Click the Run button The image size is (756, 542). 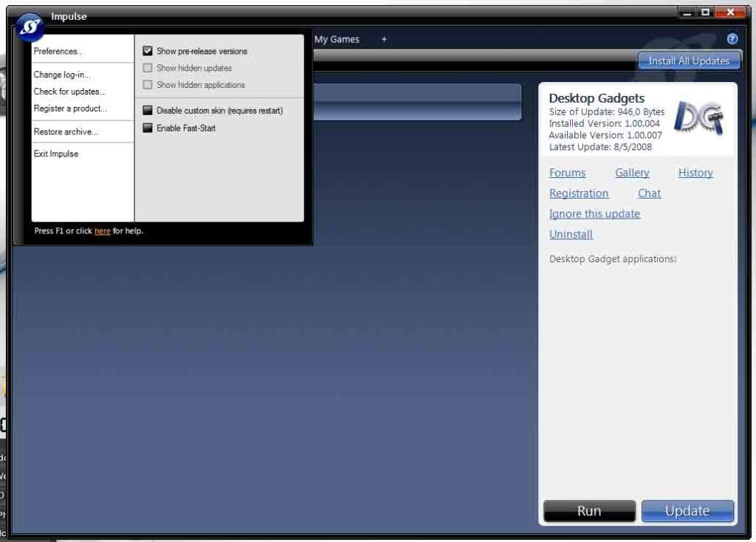point(589,511)
